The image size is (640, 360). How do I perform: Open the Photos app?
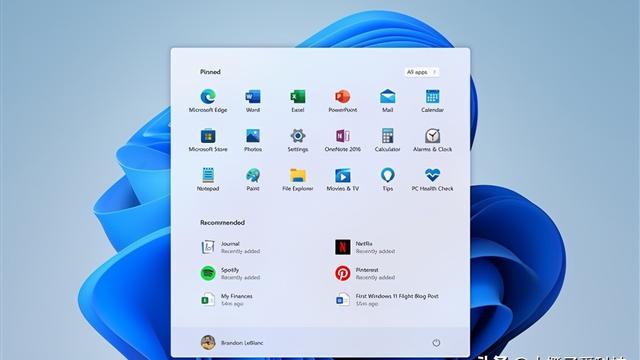click(253, 140)
